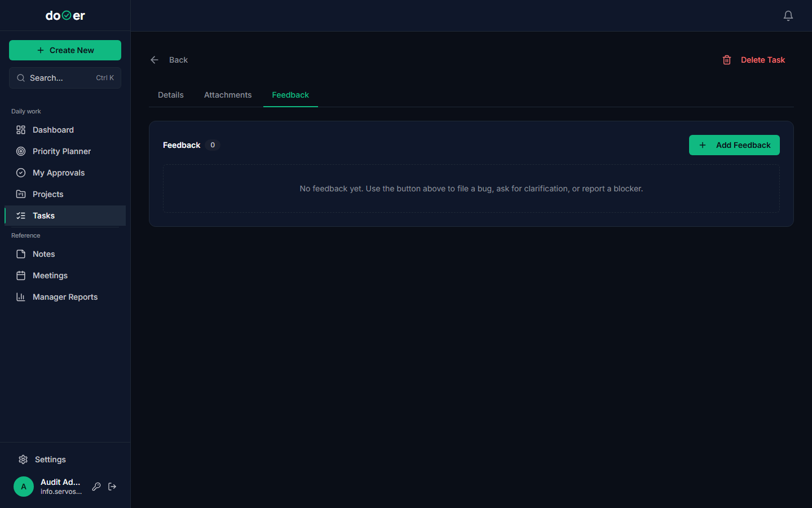This screenshot has height=508, width=812.
Task: Click the user avatar letter A
Action: [x=24, y=487]
